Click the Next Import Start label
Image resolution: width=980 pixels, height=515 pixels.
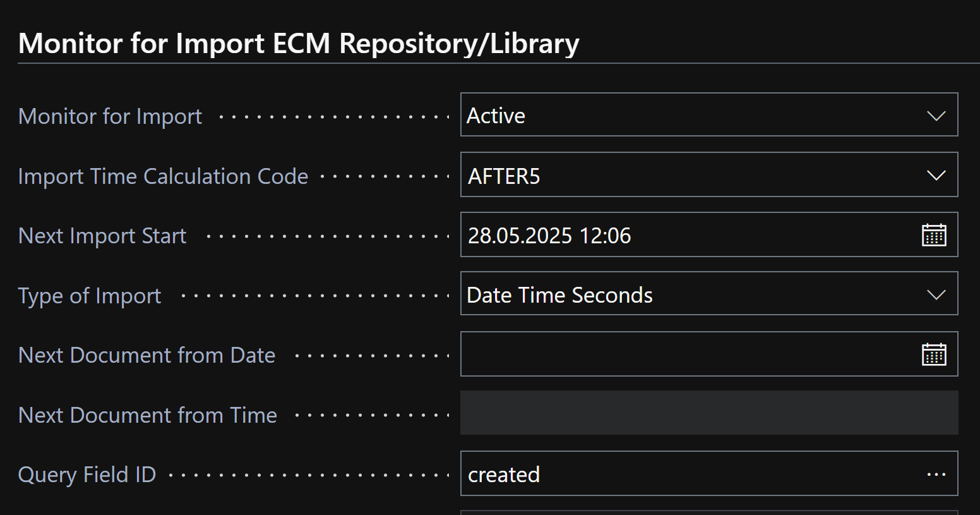[102, 236]
